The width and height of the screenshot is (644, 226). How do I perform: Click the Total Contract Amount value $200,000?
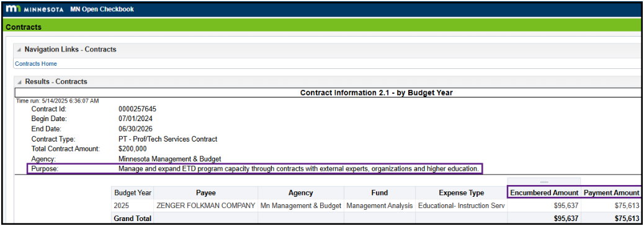pos(132,149)
